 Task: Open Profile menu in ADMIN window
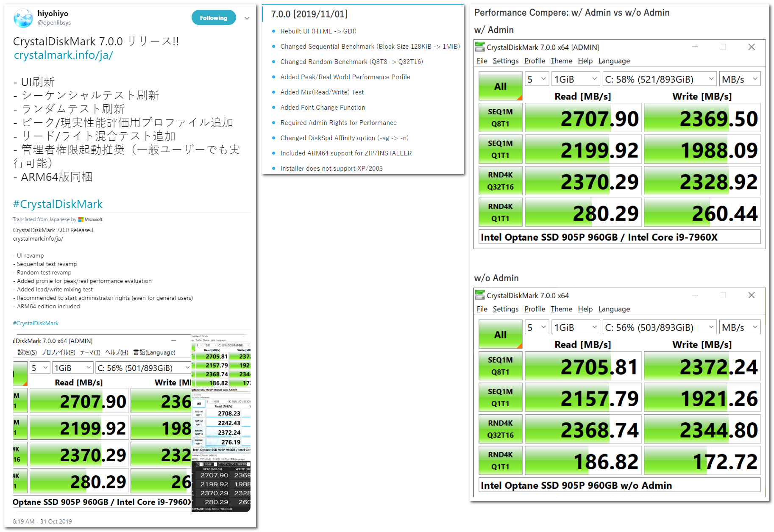535,61
